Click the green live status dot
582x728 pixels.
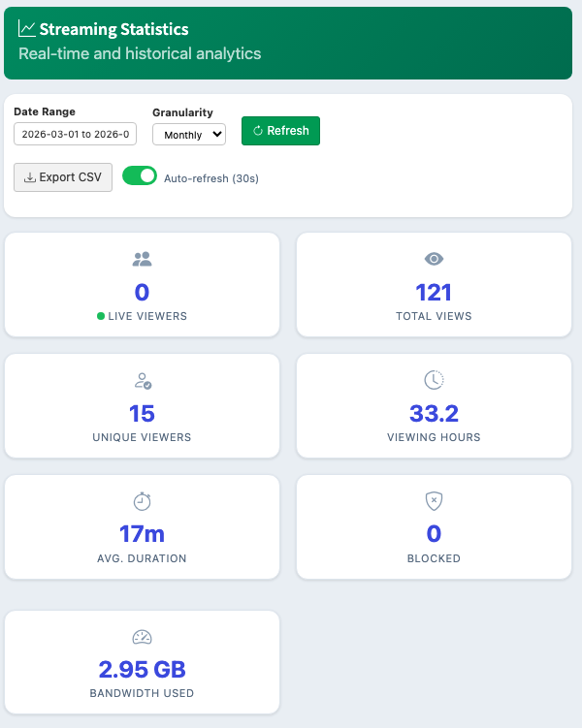100,316
